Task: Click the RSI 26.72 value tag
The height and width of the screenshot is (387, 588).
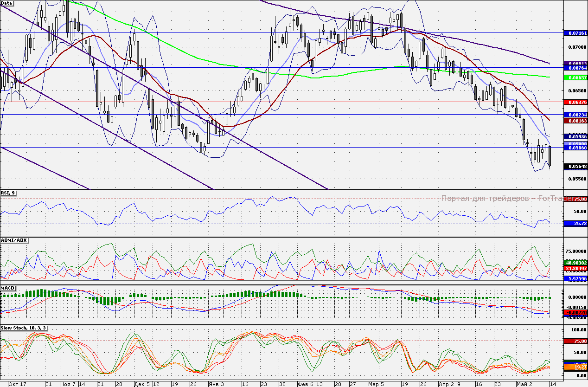Action: 575,223
